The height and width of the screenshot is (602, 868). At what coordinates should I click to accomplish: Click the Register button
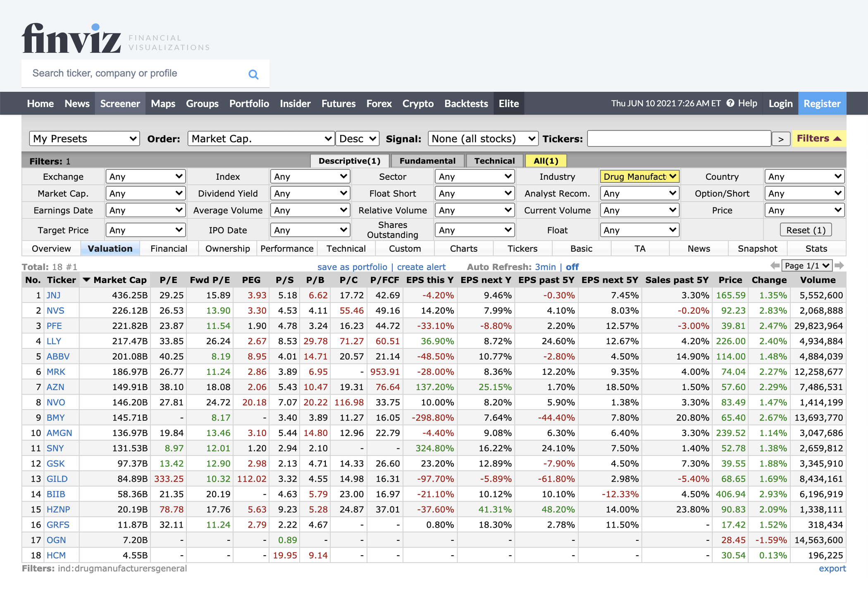coord(822,103)
